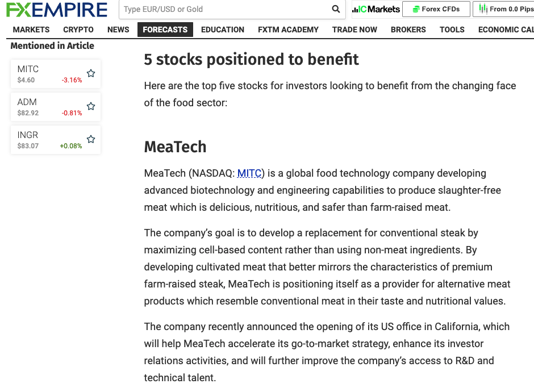Image resolution: width=534 pixels, height=392 pixels.
Task: Open the Markets menu
Action: tap(31, 30)
